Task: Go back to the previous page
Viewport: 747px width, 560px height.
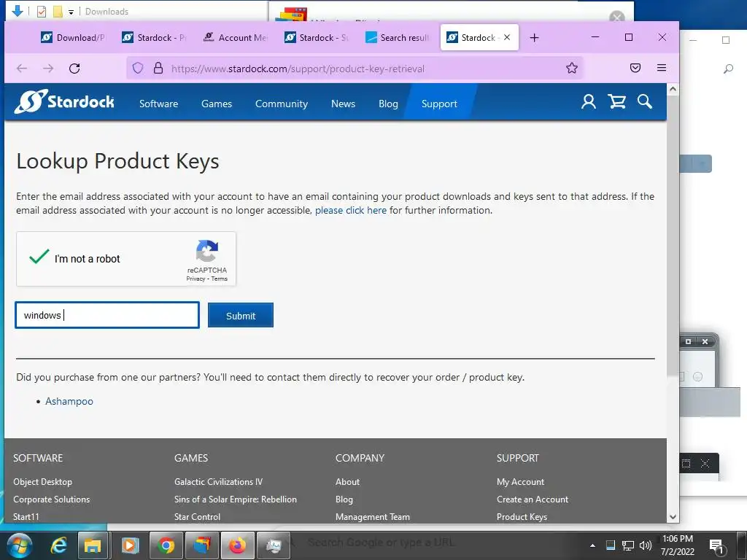Action: click(x=22, y=68)
